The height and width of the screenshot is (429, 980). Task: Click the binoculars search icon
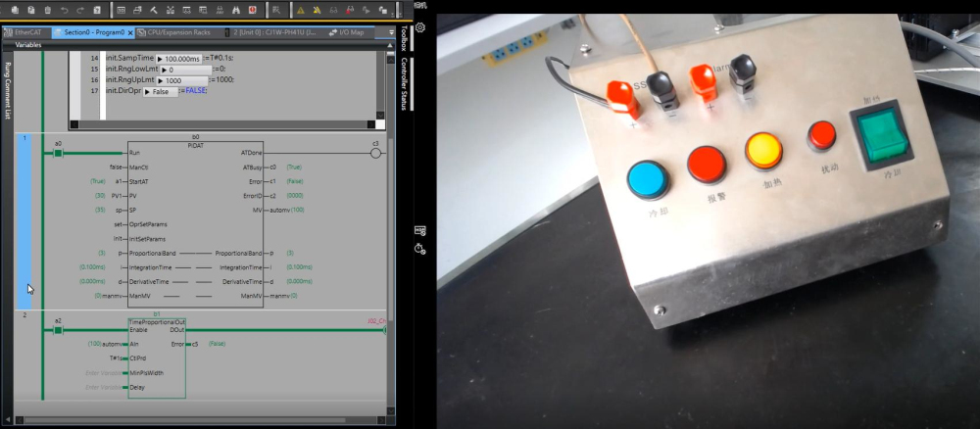pos(235,10)
